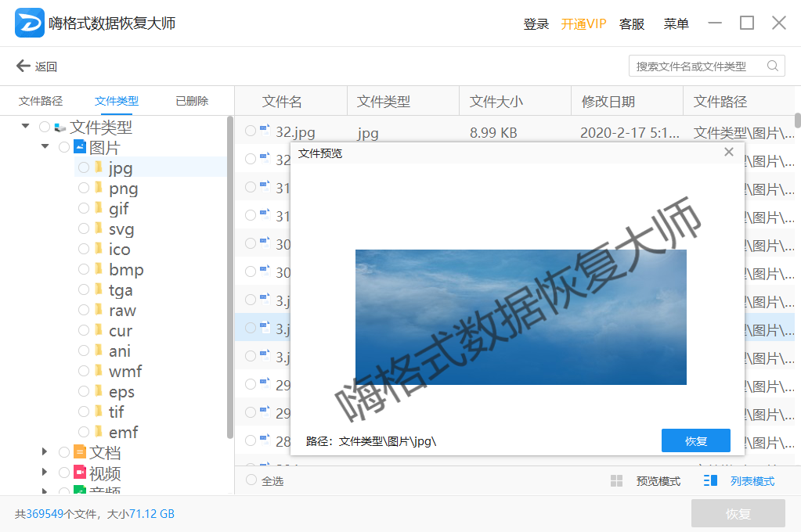Screen dimensions: 801x532
Task: Click the tree panel vertical scrollbar
Action: 230,277
